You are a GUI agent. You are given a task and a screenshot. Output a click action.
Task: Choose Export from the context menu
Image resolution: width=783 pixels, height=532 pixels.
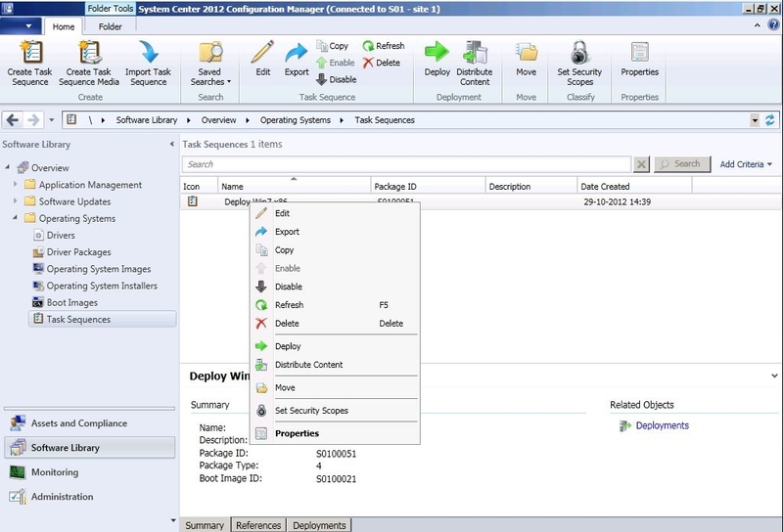tap(287, 232)
